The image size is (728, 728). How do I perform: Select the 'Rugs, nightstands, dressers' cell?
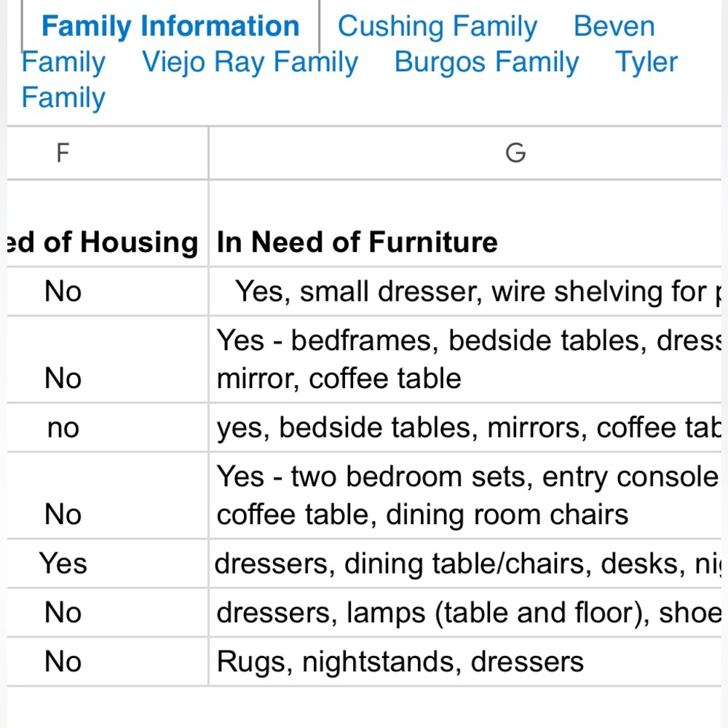click(465, 661)
